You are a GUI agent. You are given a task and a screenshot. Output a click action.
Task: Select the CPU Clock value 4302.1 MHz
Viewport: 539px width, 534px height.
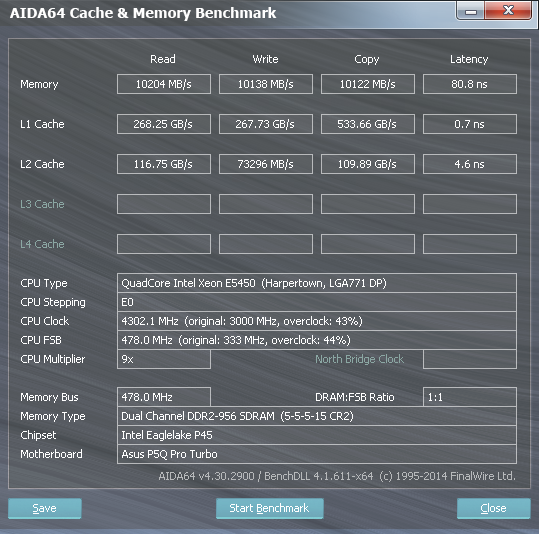pos(317,321)
